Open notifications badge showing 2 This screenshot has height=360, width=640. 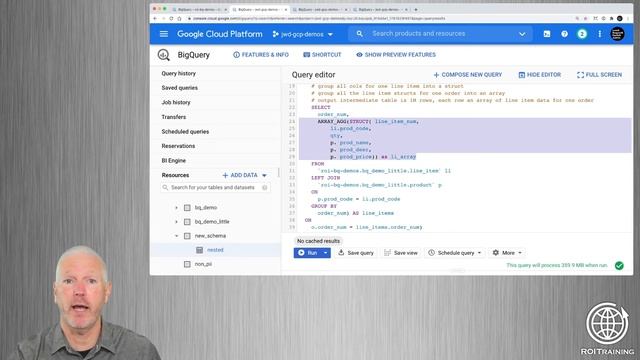[582, 34]
